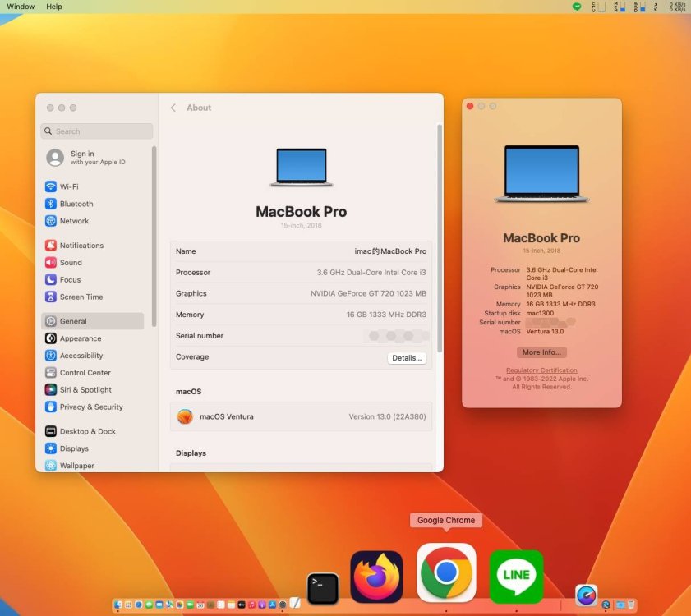The width and height of the screenshot is (691, 616).
Task: Open Trash in the Dock
Action: click(x=631, y=605)
